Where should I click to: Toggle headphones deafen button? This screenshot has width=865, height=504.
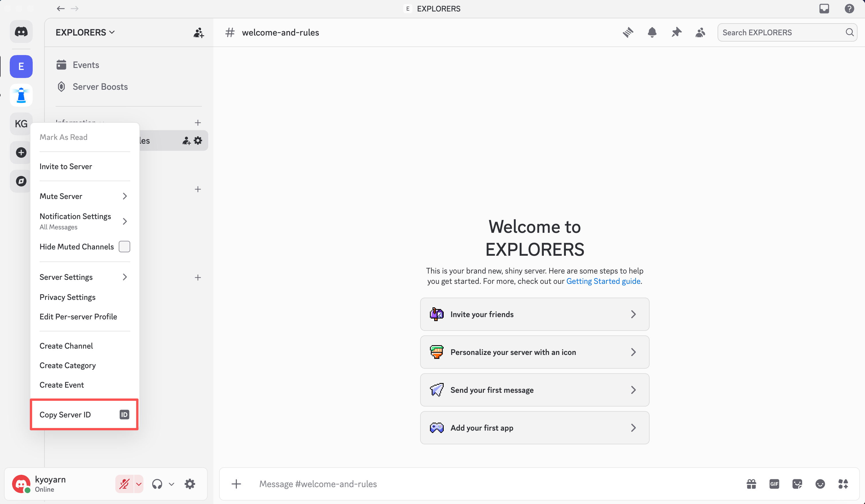pos(157,484)
